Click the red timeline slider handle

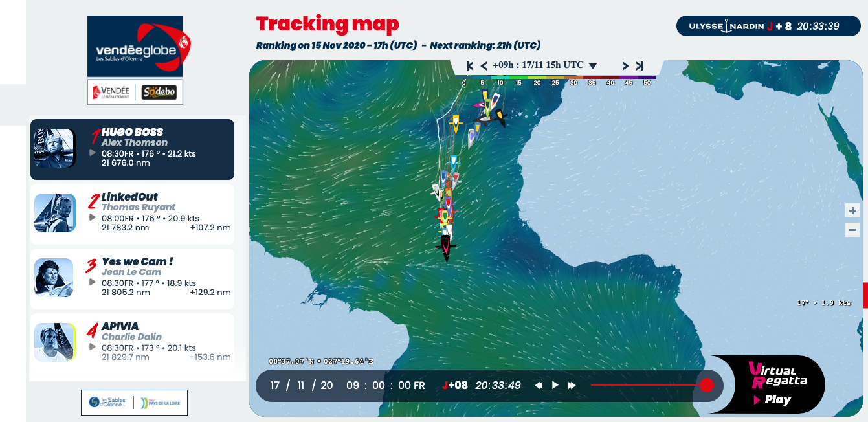[x=707, y=385]
